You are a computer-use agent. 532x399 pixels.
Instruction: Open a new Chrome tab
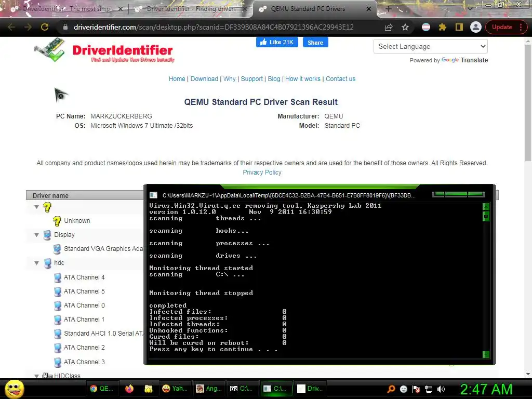click(389, 9)
